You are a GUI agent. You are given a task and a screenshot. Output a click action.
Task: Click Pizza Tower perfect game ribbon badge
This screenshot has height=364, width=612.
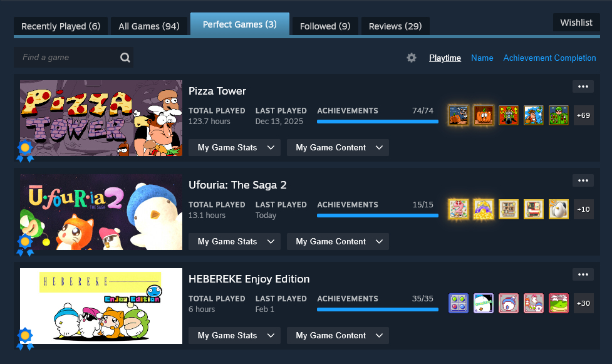click(x=25, y=150)
